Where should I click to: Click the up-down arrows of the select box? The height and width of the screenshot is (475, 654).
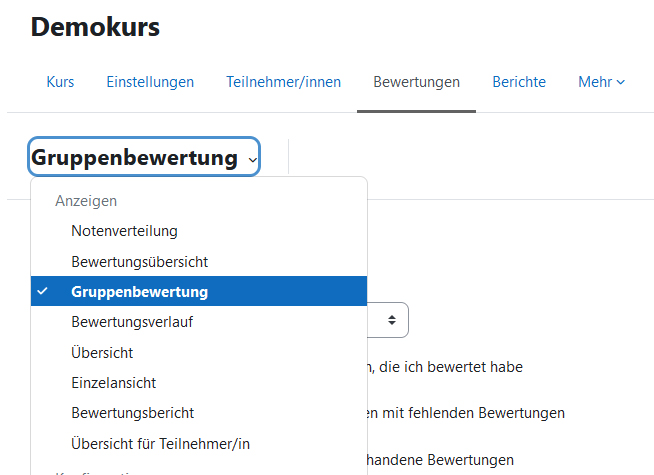[x=392, y=320]
